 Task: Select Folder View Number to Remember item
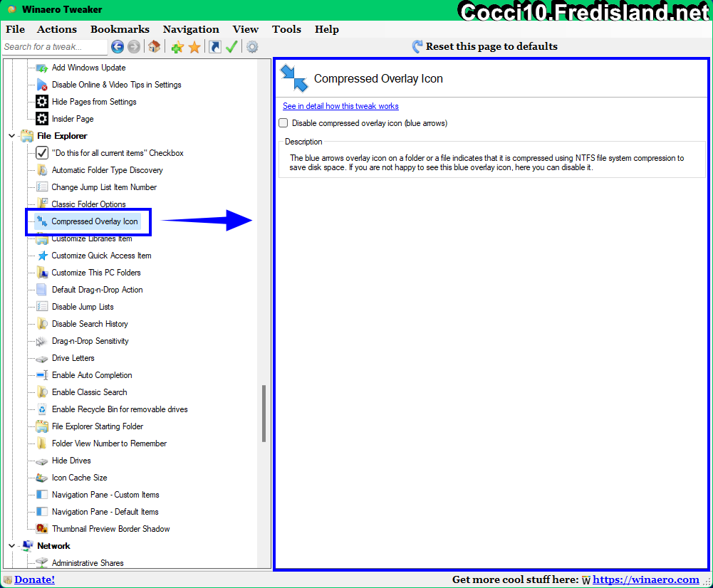coord(109,443)
